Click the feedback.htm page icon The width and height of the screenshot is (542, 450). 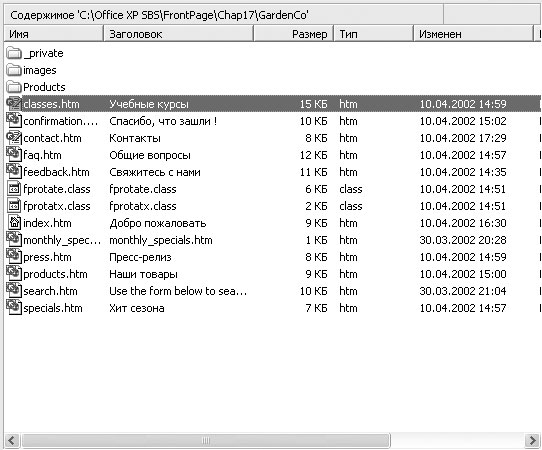coord(14,171)
